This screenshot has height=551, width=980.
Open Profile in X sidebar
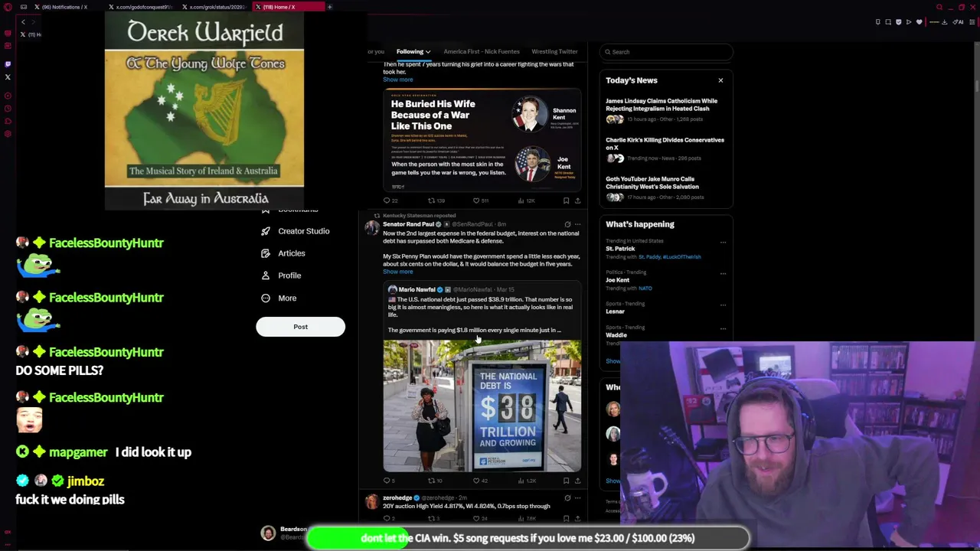pos(281,275)
